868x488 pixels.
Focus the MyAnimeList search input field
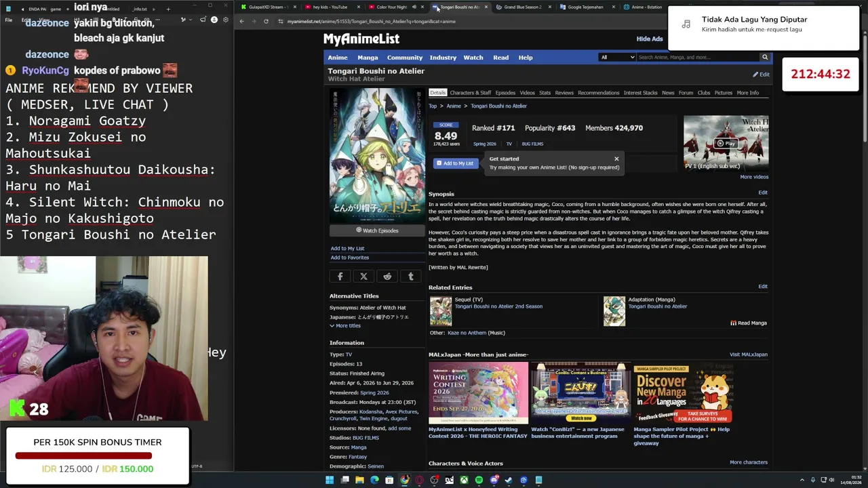(x=698, y=58)
